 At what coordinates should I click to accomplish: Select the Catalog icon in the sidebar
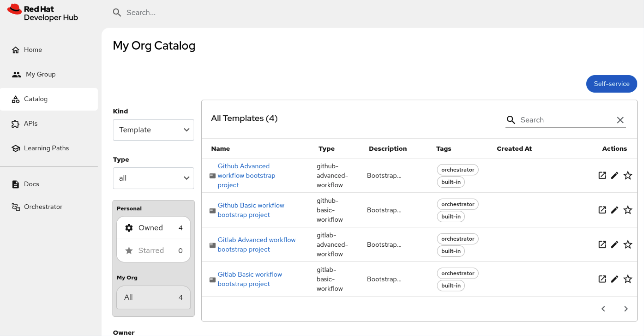point(16,99)
